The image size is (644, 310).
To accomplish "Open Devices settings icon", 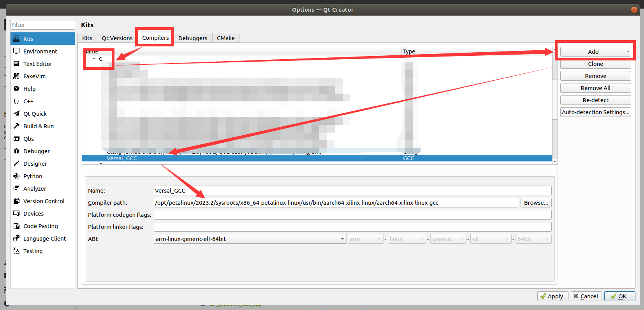I will pyautogui.click(x=16, y=213).
